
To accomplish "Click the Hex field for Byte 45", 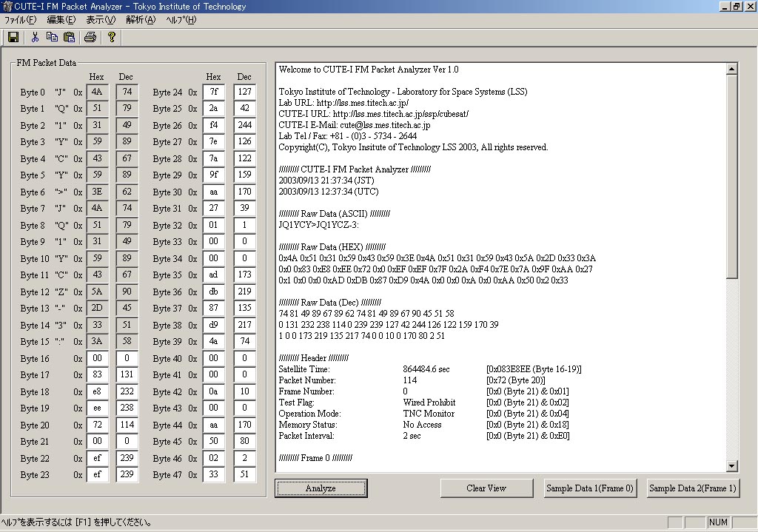I will pyautogui.click(x=214, y=442).
